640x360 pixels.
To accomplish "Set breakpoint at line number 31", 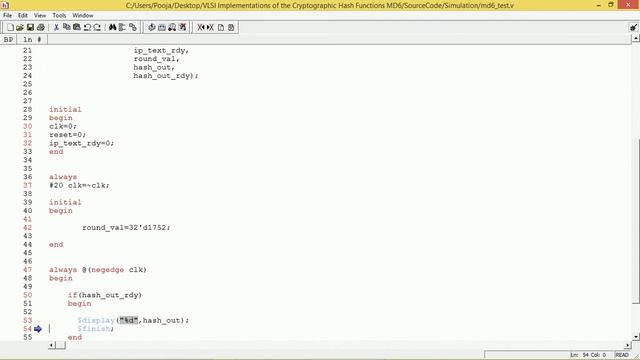I will (27, 135).
